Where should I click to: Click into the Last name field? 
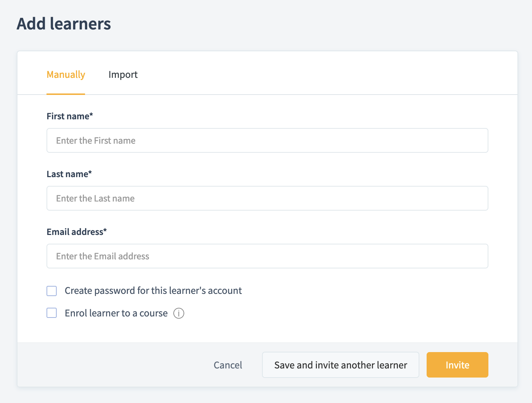point(267,198)
